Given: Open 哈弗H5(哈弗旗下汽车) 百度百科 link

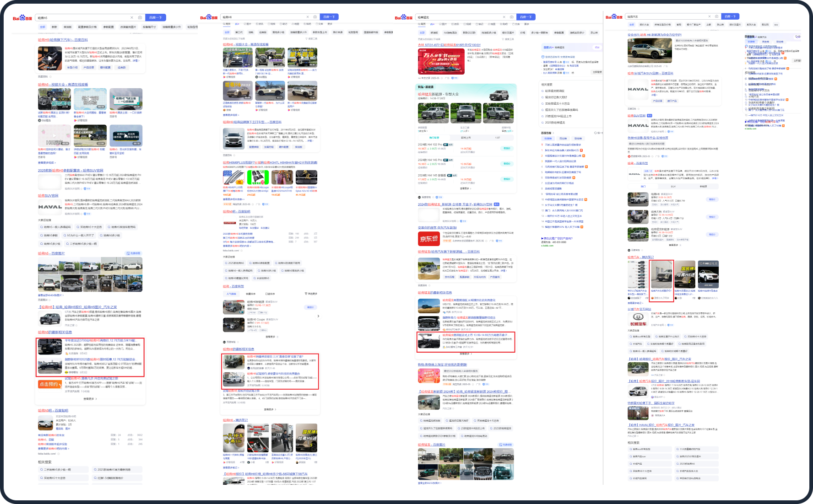Looking at the screenshot, I should click(x=63, y=40).
